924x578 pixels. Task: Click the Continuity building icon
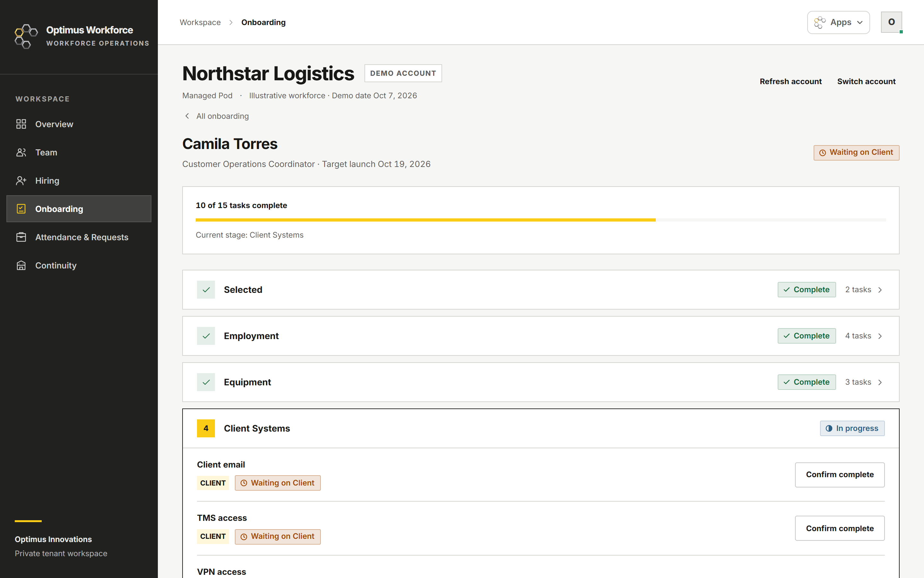pos(21,265)
